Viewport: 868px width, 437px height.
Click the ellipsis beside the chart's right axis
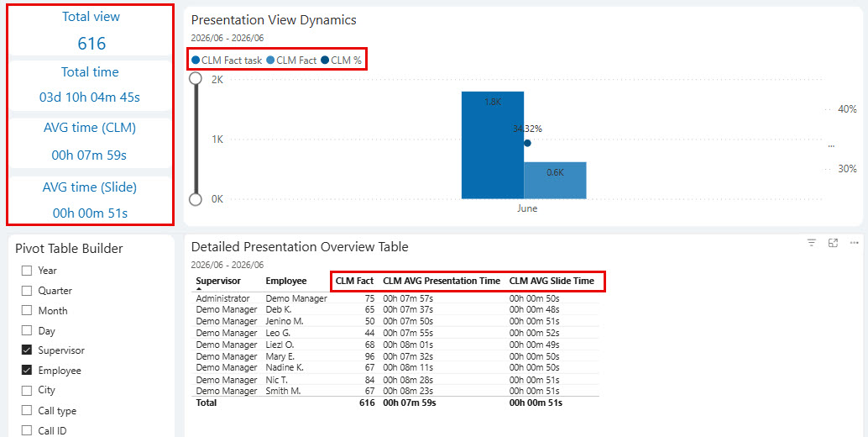click(831, 146)
